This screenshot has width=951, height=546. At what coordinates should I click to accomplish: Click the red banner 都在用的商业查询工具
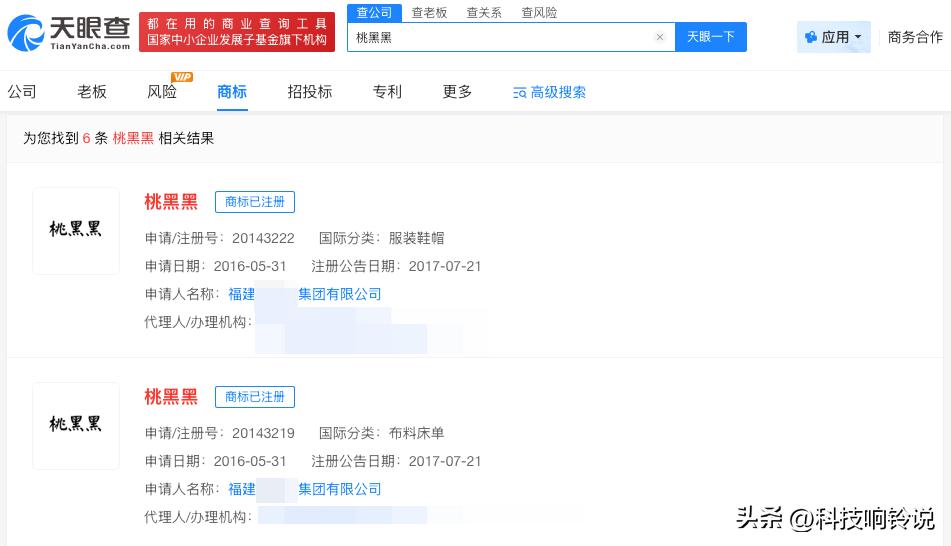[x=237, y=32]
